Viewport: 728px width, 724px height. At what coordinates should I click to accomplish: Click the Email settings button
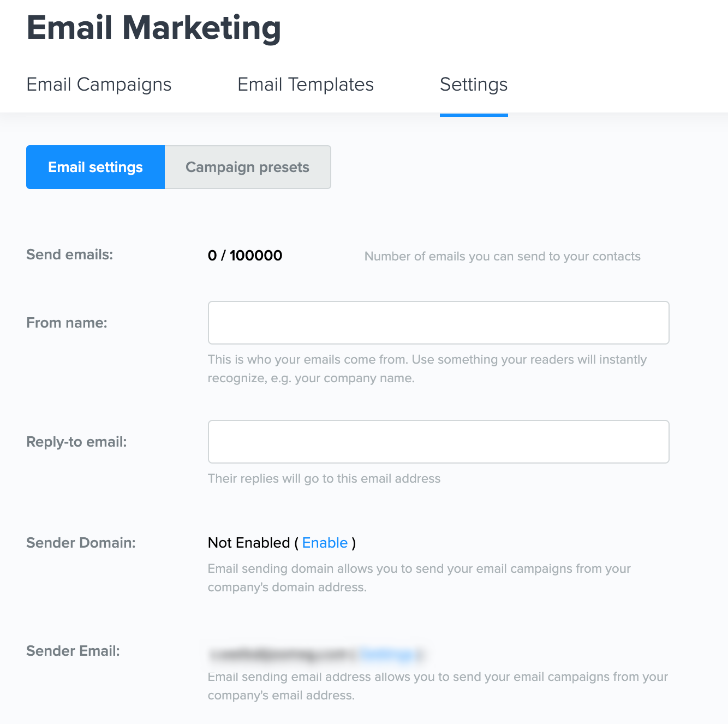[x=96, y=167]
